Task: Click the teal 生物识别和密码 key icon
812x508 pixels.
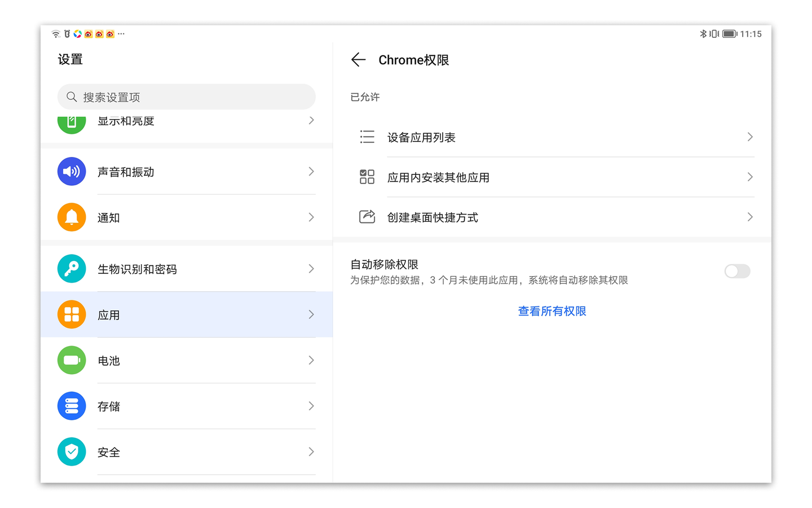Action: (x=72, y=269)
